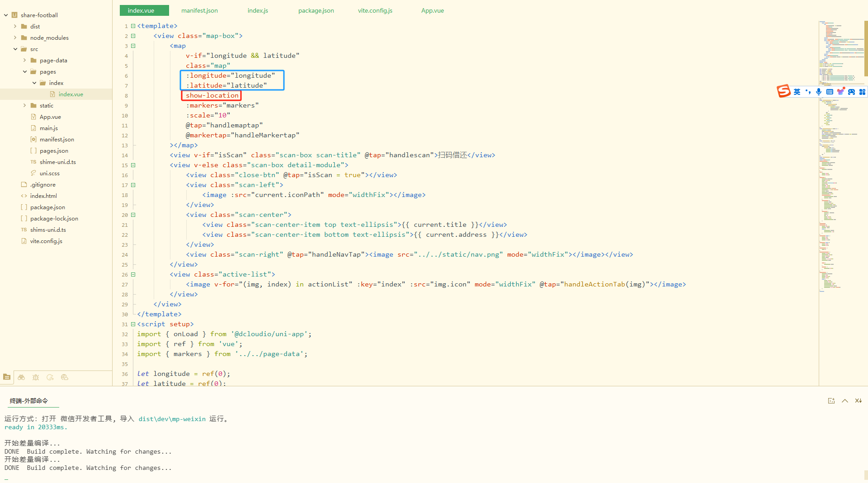868x483 pixels.
Task: Click the new terminal icon
Action: (x=831, y=401)
